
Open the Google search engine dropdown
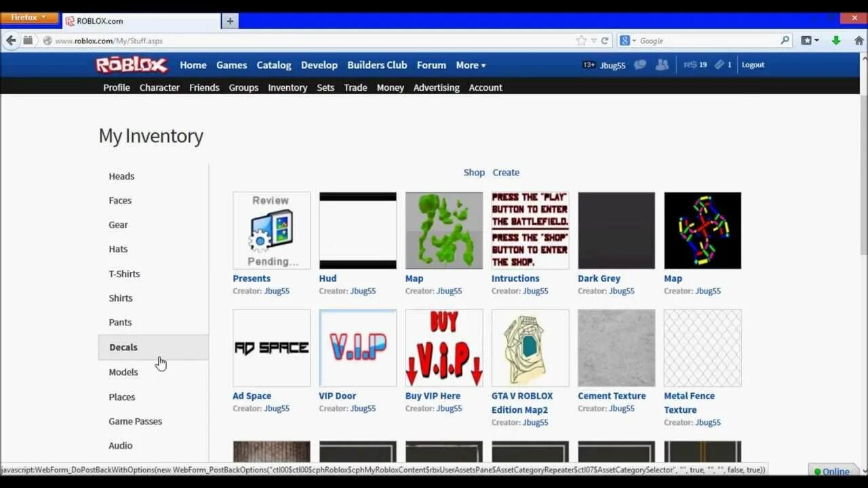628,41
